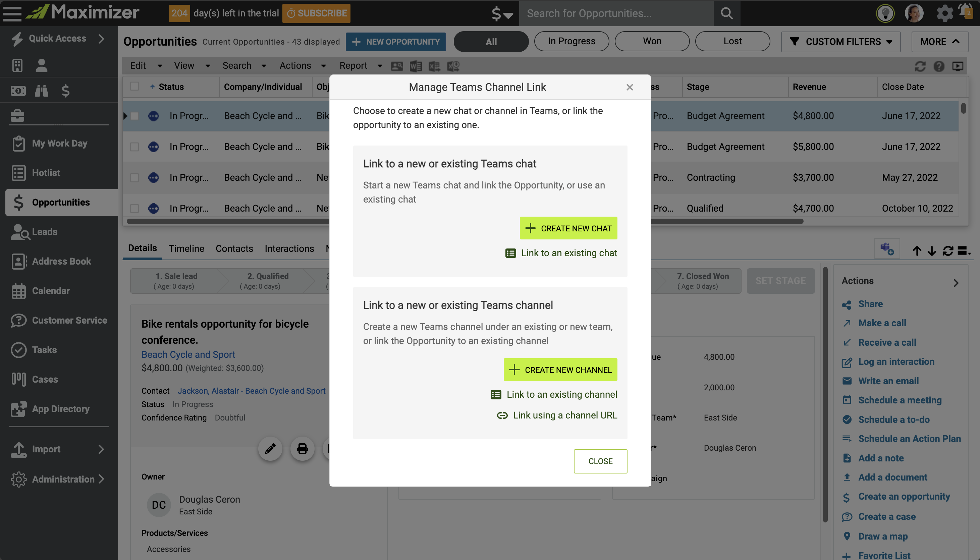Select the In Progress filter pill

tap(571, 42)
